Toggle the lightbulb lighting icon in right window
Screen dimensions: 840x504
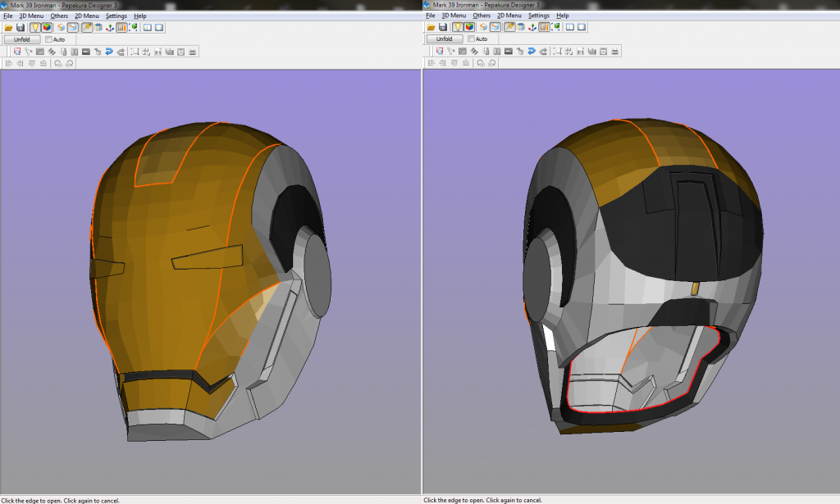tap(458, 27)
